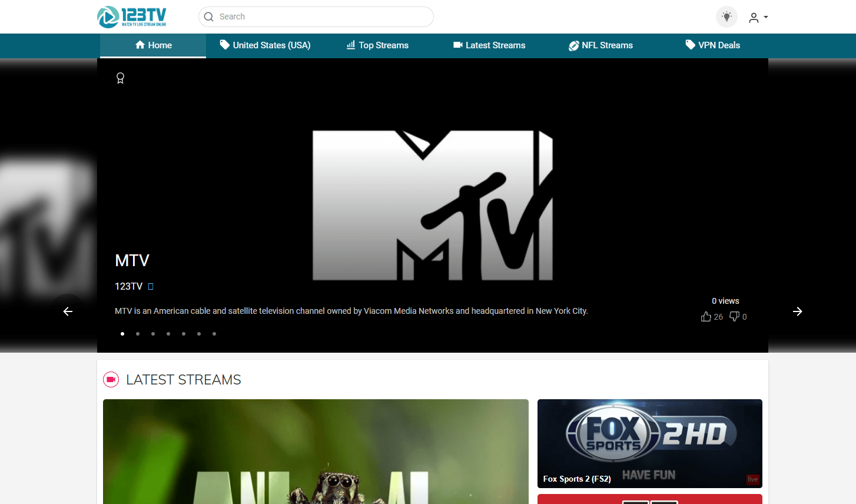Image resolution: width=856 pixels, height=504 pixels.
Task: Go to next carousel slide
Action: click(x=797, y=311)
